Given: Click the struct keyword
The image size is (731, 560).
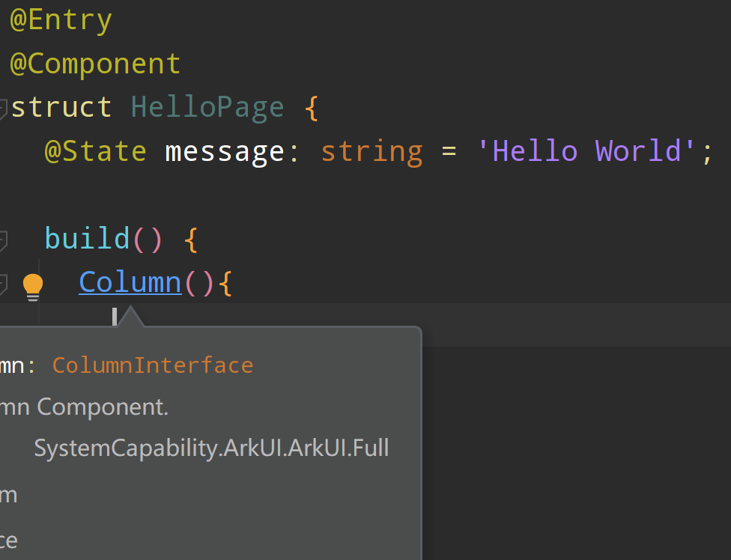Looking at the screenshot, I should pos(61,107).
